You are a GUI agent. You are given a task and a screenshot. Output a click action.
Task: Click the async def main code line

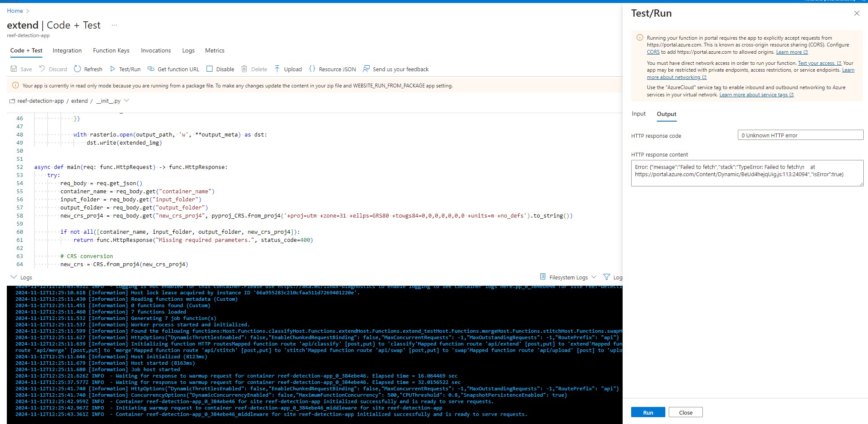click(131, 167)
